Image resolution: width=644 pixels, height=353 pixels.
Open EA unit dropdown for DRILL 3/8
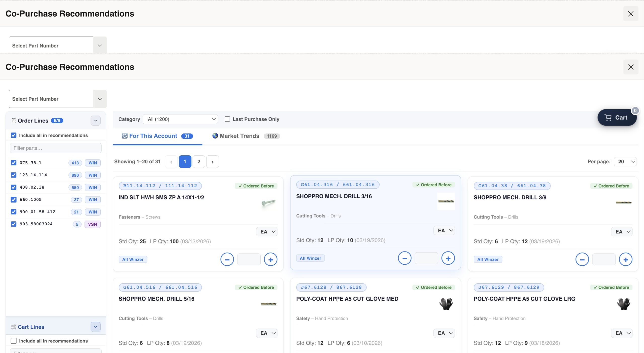point(622,232)
